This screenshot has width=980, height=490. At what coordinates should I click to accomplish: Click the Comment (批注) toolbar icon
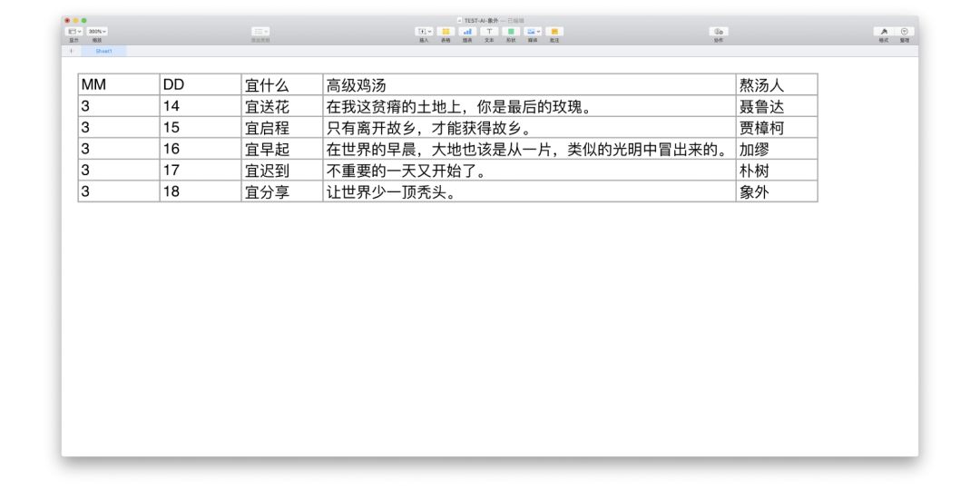[554, 31]
